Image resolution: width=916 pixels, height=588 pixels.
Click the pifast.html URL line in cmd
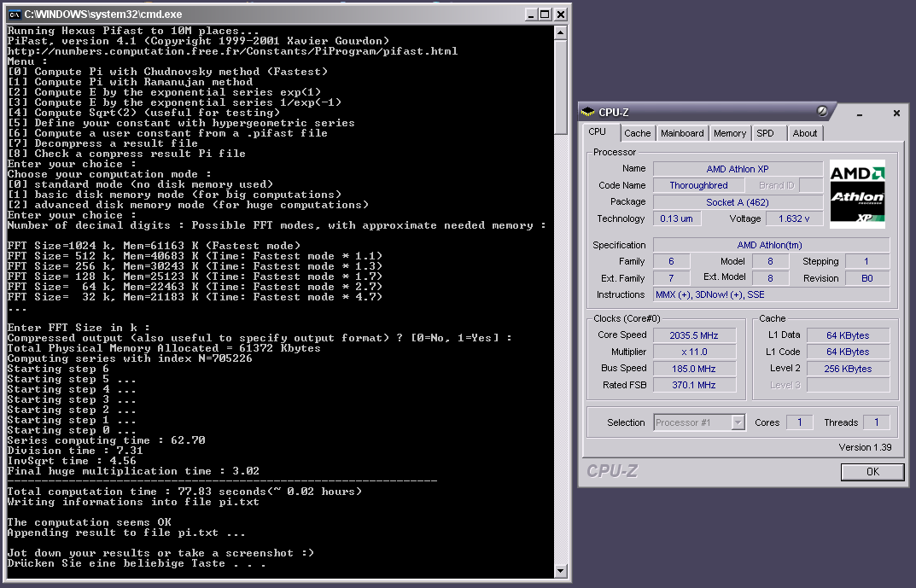(x=232, y=51)
